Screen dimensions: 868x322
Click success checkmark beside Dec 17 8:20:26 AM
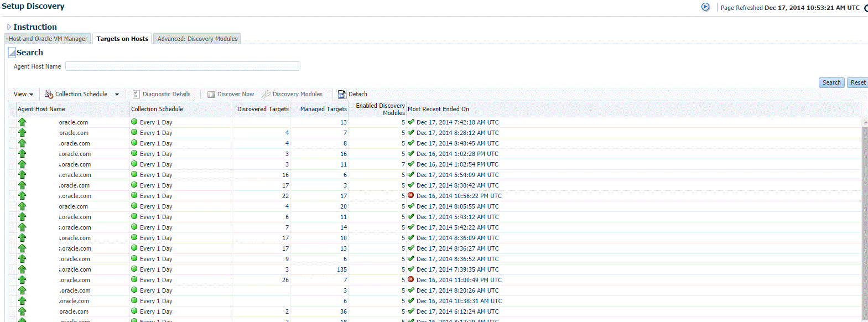pos(410,290)
